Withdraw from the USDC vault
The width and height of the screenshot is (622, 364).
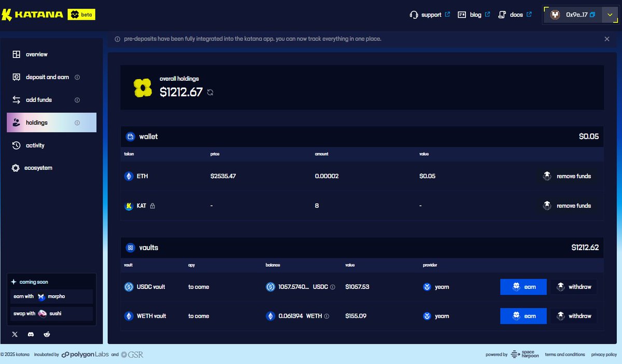[573, 287]
